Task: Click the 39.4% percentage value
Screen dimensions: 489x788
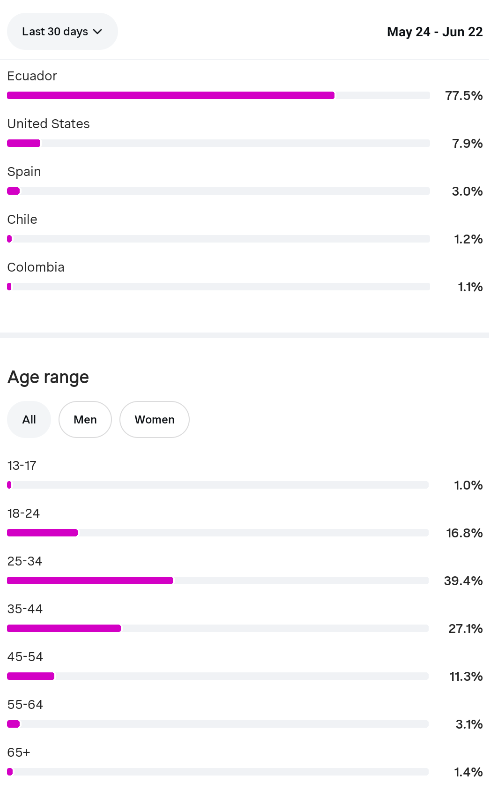Action: pos(463,581)
